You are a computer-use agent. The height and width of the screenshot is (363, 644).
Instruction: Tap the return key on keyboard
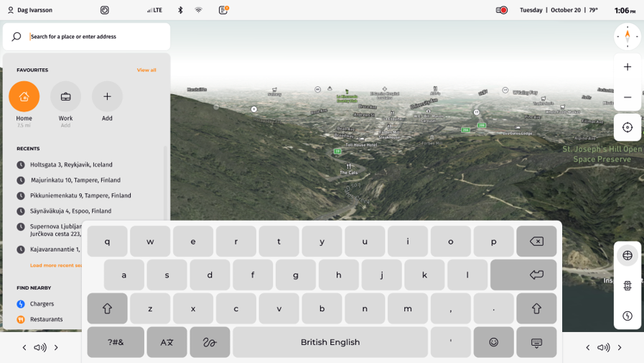(x=523, y=275)
